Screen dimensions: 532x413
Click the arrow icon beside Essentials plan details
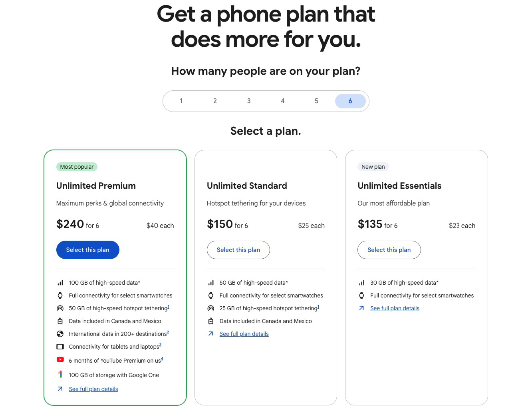tap(361, 308)
